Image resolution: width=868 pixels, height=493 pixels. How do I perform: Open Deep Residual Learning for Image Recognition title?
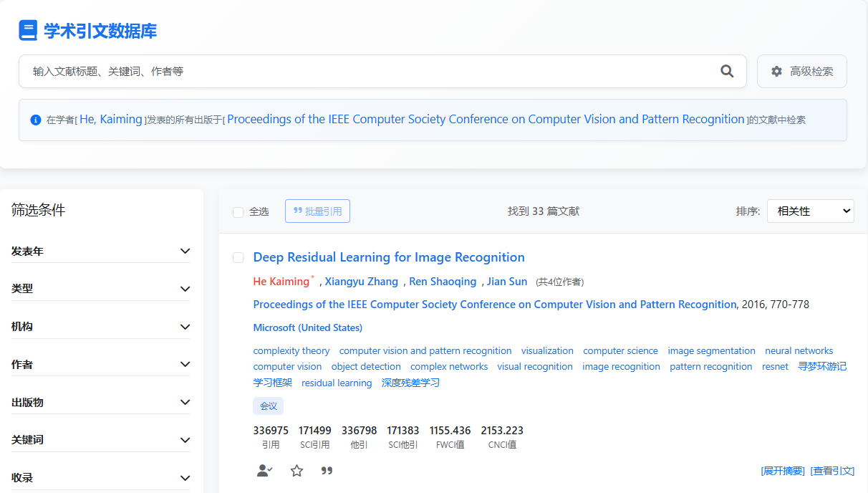click(389, 257)
